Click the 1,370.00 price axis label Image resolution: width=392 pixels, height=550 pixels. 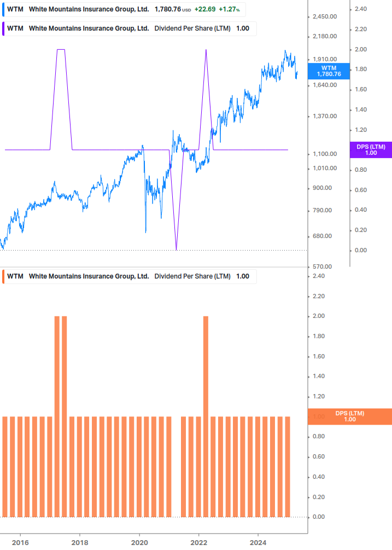(x=325, y=116)
